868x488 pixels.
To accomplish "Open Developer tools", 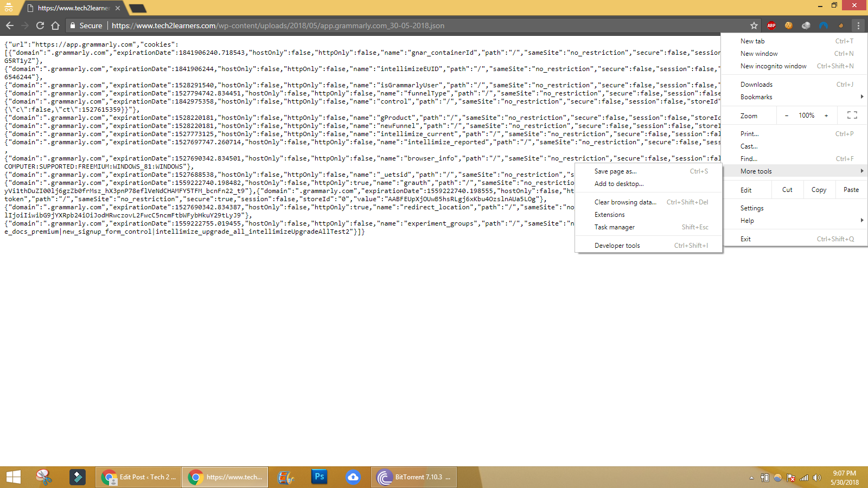I will [649, 246].
